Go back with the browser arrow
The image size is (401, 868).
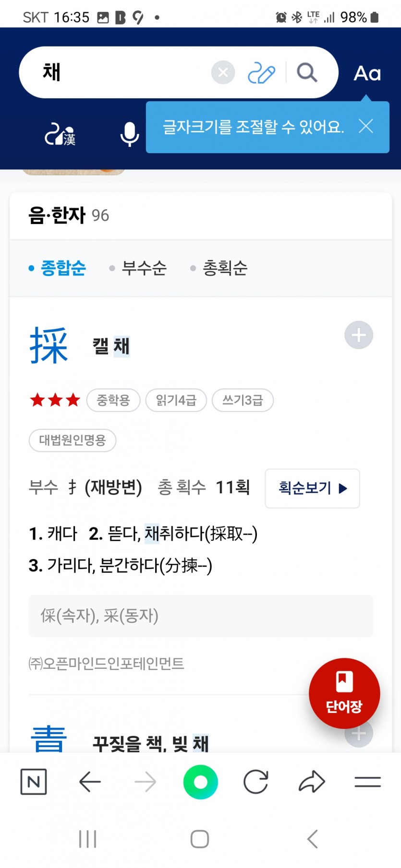tap(90, 782)
